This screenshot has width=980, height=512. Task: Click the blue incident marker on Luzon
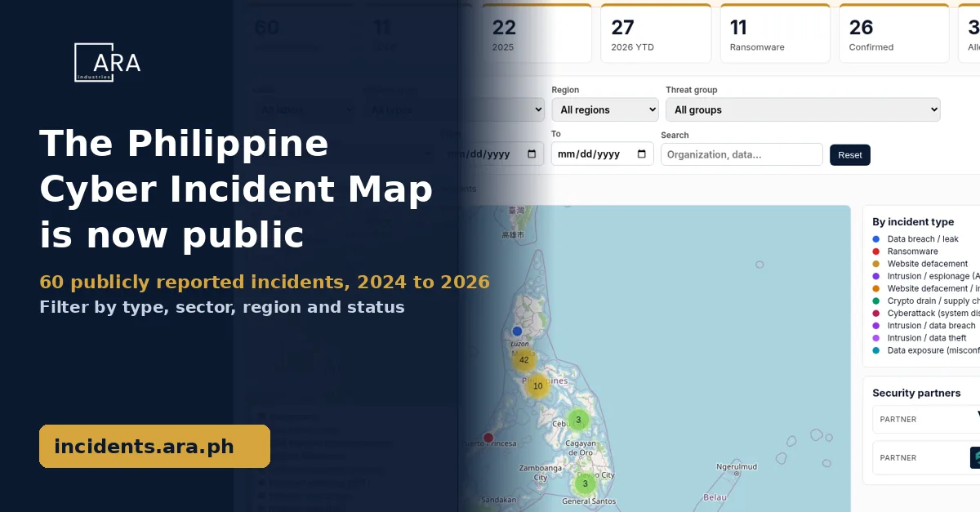click(517, 331)
